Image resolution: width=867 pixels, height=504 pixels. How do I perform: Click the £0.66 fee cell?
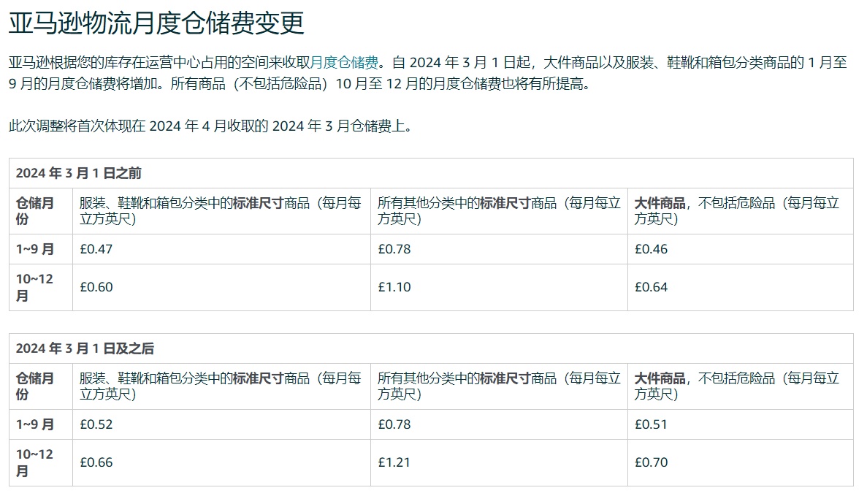96,462
